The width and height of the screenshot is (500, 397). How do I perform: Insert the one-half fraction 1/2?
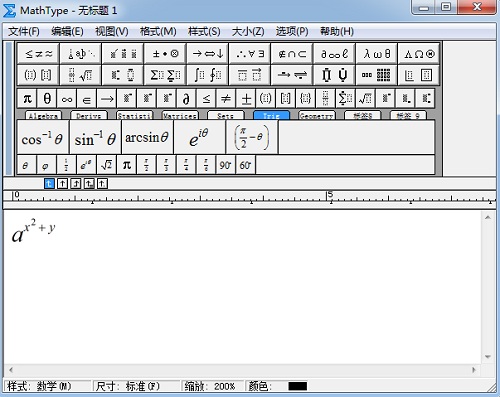pos(66,165)
